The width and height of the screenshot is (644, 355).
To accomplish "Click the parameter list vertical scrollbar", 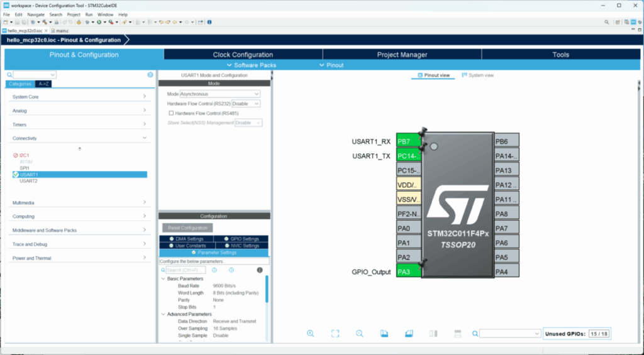I will pyautogui.click(x=267, y=289).
